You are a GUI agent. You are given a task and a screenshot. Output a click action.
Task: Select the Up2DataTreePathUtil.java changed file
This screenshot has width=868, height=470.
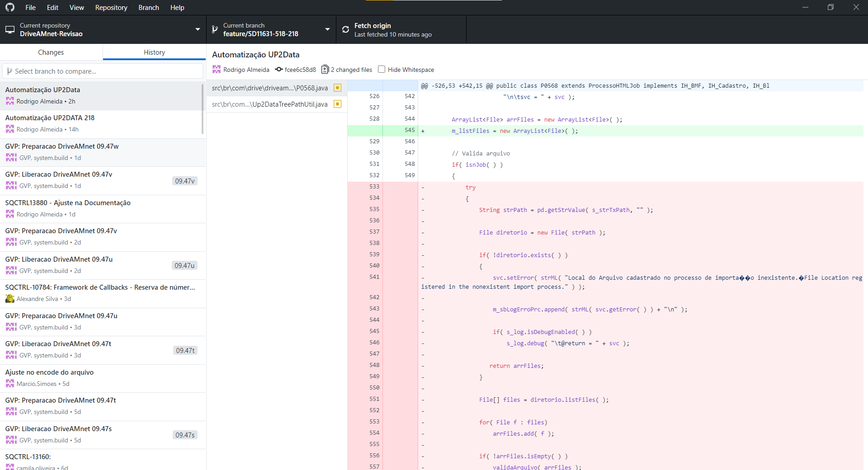tap(277, 104)
